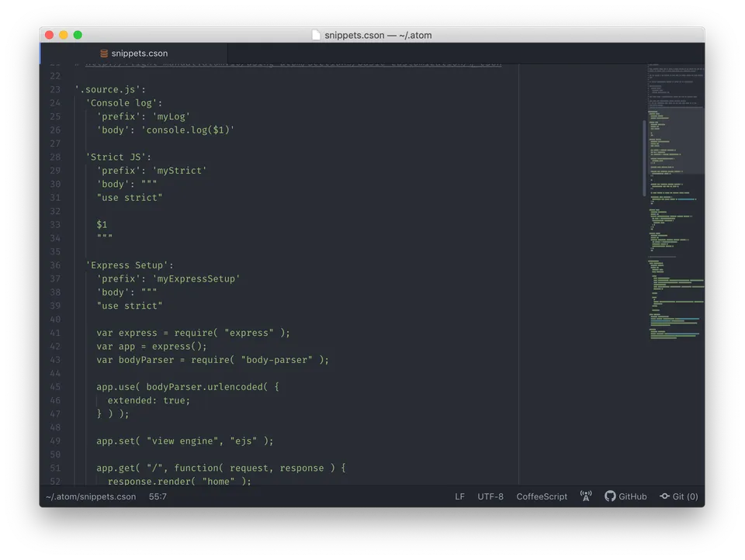The height and width of the screenshot is (560, 745).
Task: Click the database icon on snippets.cson tab
Action: coord(104,54)
